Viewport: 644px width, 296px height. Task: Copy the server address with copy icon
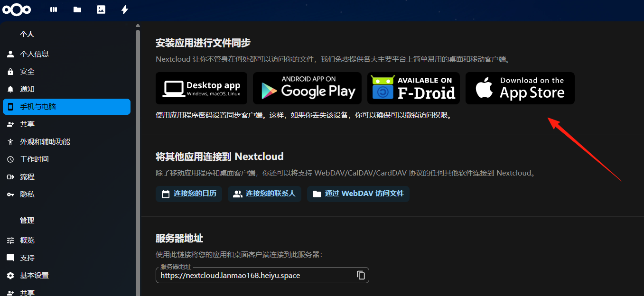[361, 275]
